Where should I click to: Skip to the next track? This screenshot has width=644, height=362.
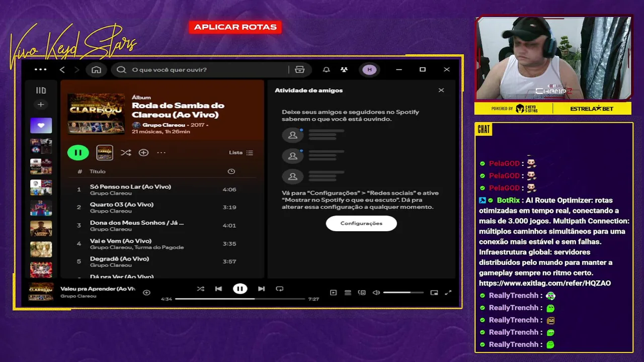coord(261,289)
